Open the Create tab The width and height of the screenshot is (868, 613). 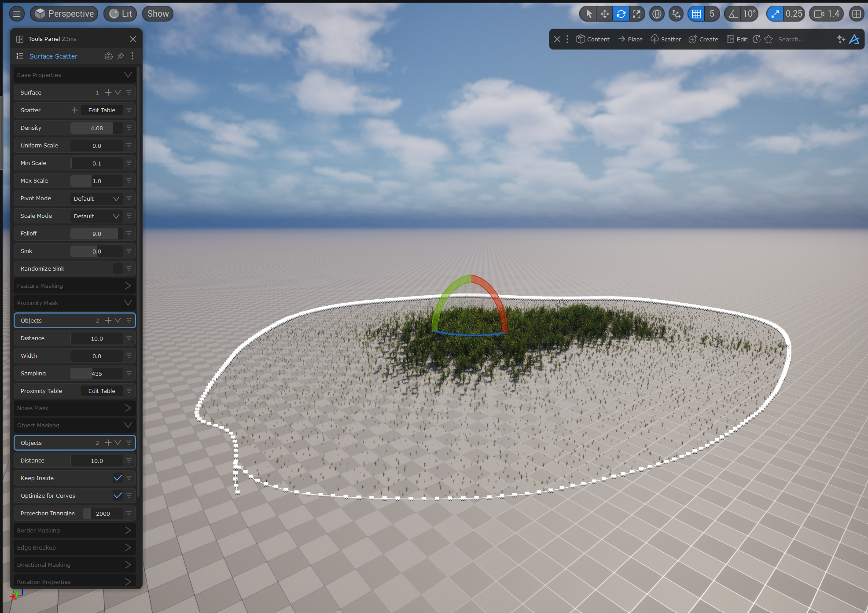703,39
